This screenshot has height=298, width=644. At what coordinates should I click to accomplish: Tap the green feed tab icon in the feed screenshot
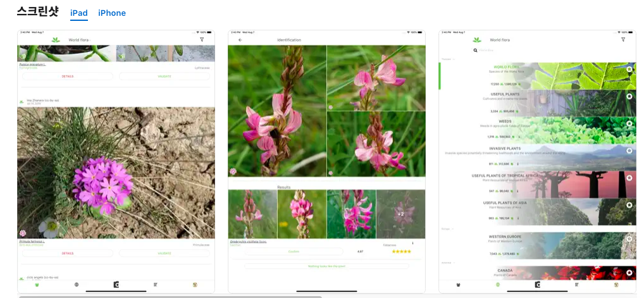(x=37, y=285)
